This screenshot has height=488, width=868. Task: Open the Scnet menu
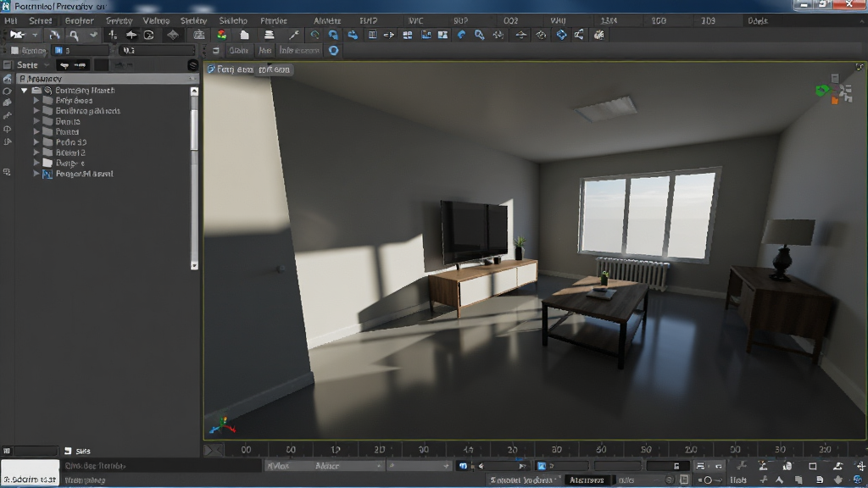point(40,20)
